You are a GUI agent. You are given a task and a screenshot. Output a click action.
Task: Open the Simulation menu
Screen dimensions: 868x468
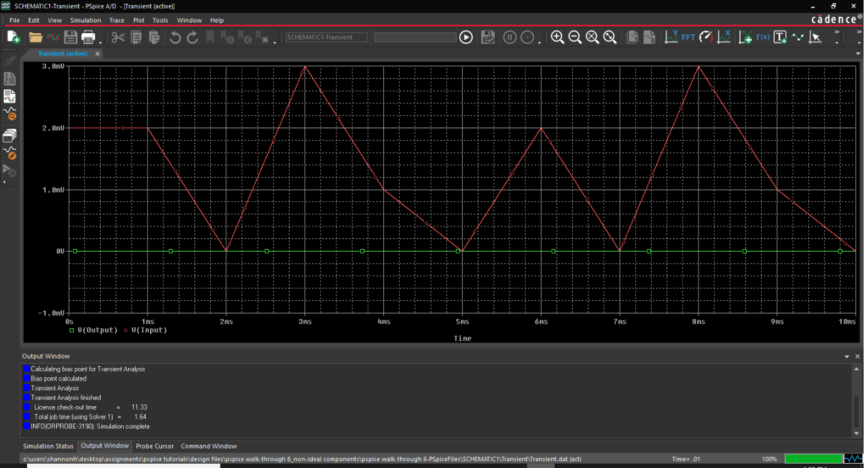click(86, 20)
